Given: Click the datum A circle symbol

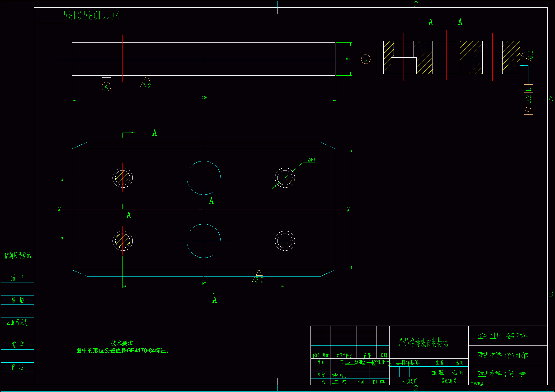Looking at the screenshot, I should click(x=106, y=87).
